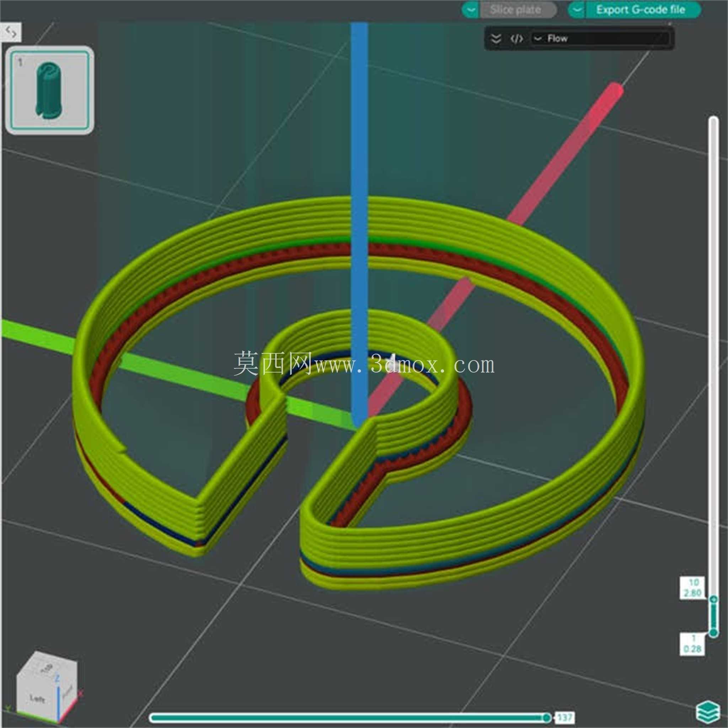Click the layer 1 height 0.28 label
Viewport: 728px width, 728px height.
pos(692,644)
